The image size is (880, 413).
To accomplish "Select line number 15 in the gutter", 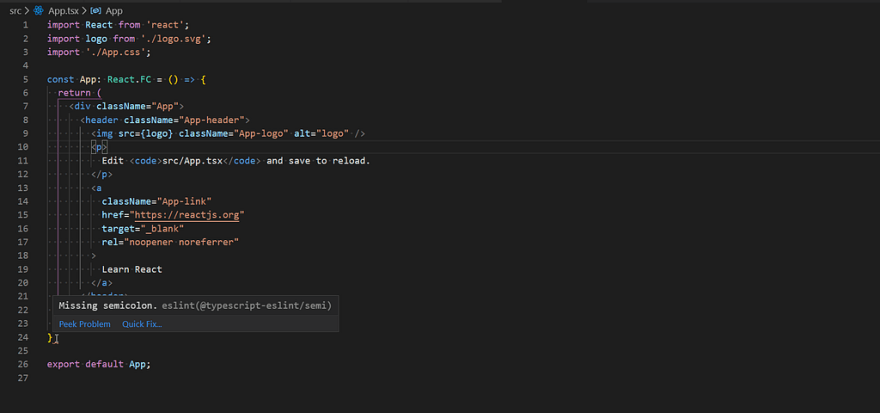I will coord(23,215).
